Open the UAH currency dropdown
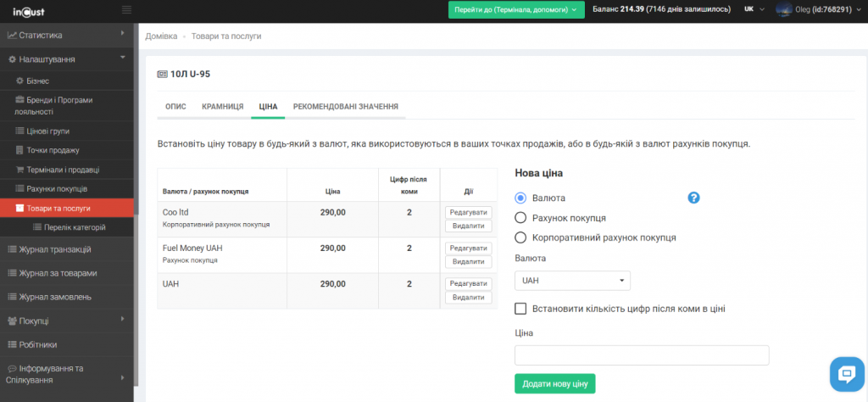 point(572,280)
